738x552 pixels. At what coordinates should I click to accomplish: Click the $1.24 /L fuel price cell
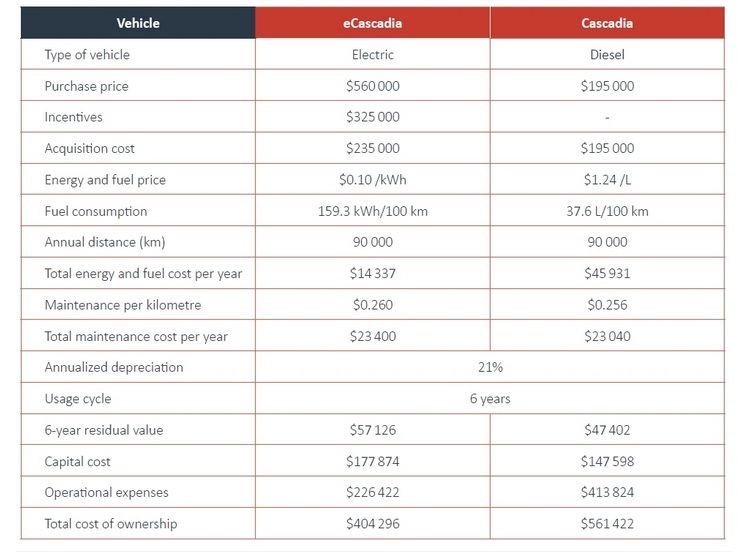(607, 180)
